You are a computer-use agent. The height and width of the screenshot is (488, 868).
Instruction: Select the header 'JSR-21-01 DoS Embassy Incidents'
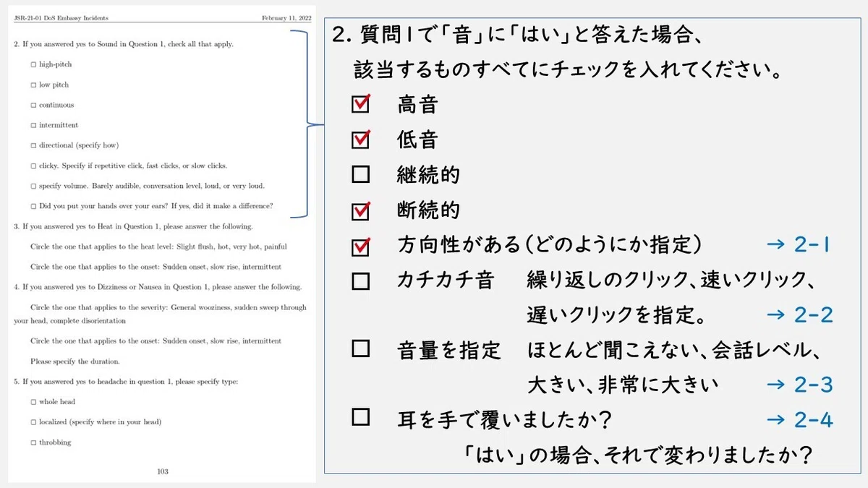pyautogui.click(x=61, y=17)
